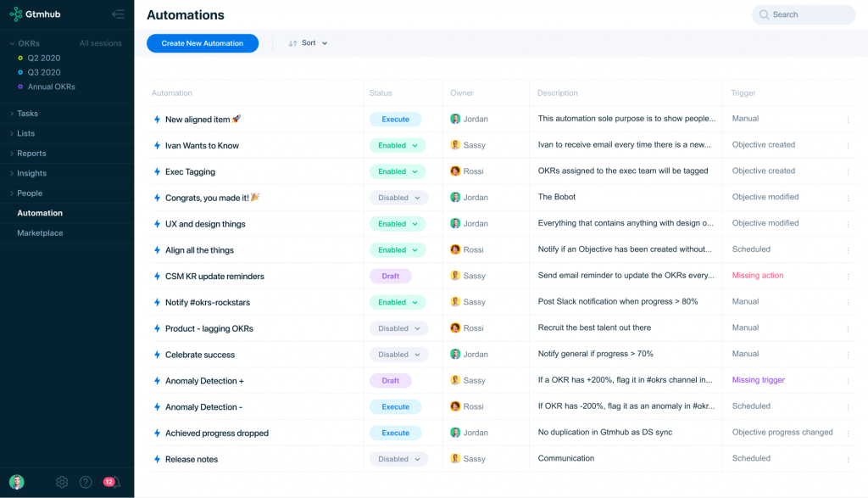
Task: Open Enabled status dropdown for Exec Tagging
Action: click(x=398, y=171)
